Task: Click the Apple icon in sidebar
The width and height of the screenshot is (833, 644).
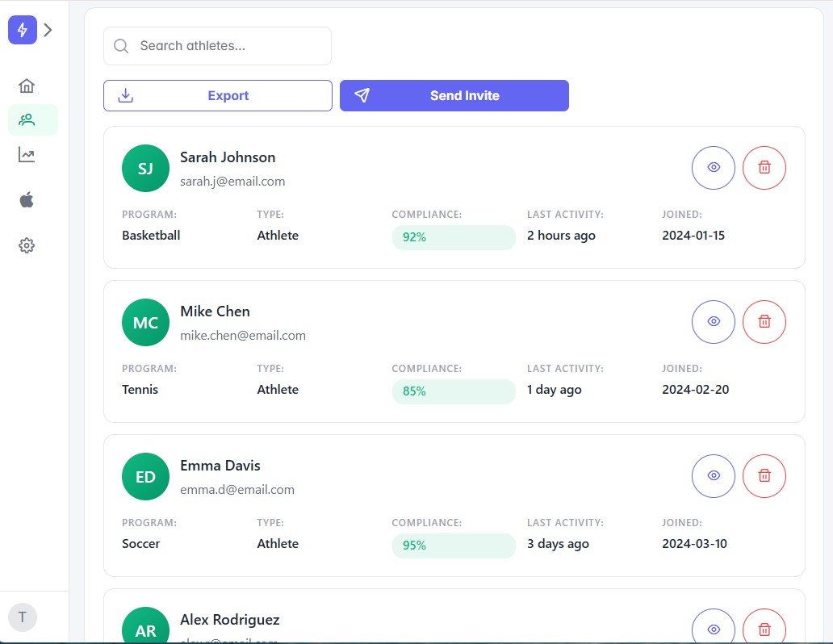Action: [x=27, y=200]
